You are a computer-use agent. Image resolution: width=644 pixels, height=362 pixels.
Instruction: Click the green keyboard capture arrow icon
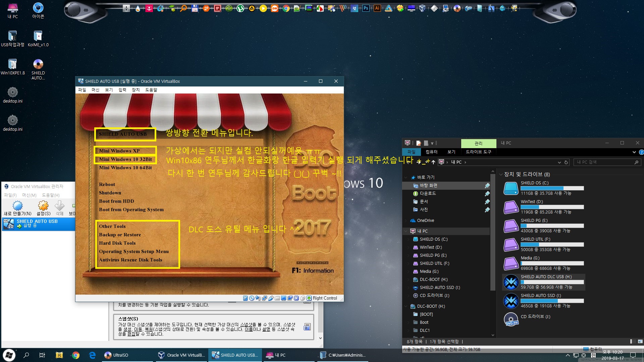tap(309, 298)
